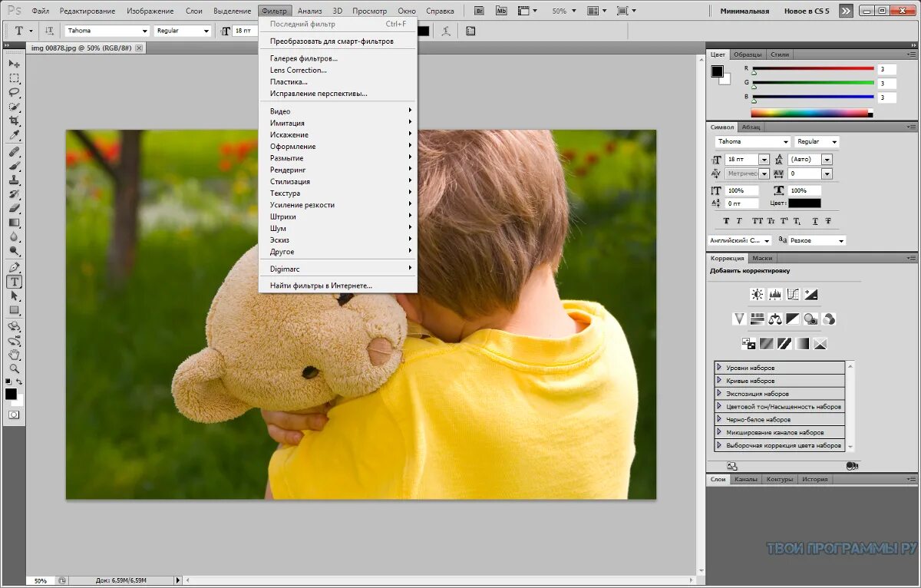Click Найти фильтры в Интернете
Image resolution: width=921 pixels, height=588 pixels.
coord(338,286)
